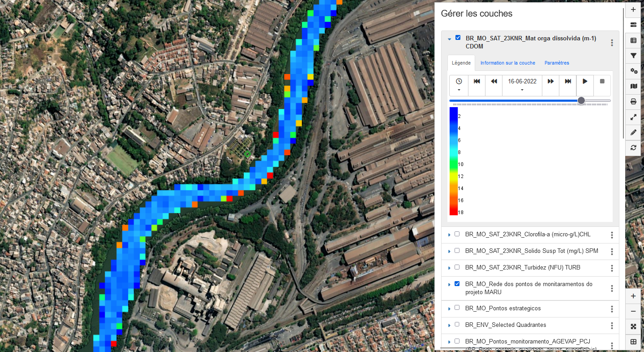Click the refresh arrows icon
This screenshot has width=644, height=352.
pyautogui.click(x=633, y=148)
